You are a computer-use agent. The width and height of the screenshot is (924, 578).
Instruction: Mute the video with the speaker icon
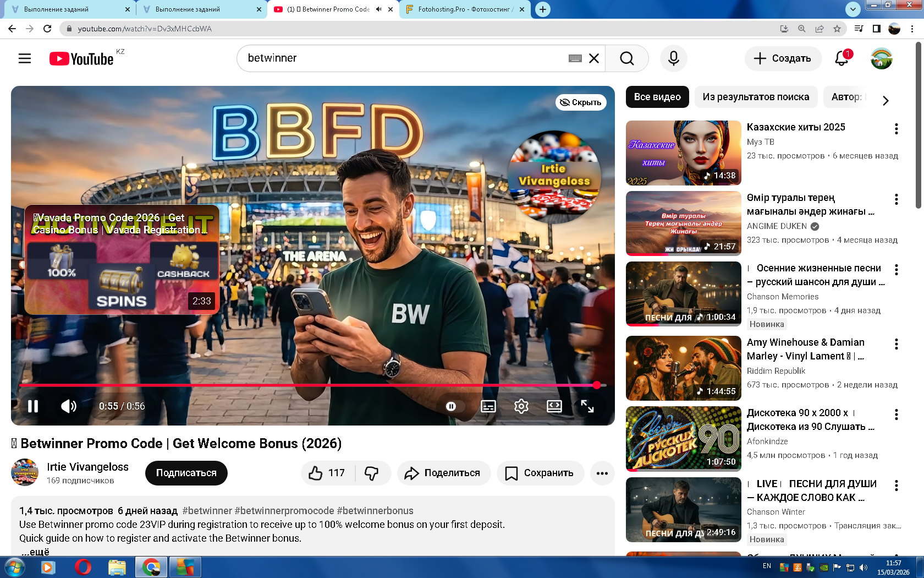[x=69, y=406]
